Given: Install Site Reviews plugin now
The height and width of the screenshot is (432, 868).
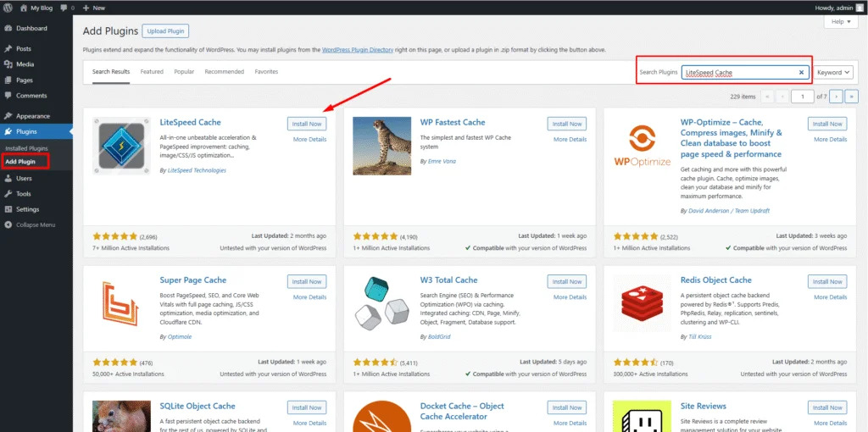Looking at the screenshot, I should point(827,407).
